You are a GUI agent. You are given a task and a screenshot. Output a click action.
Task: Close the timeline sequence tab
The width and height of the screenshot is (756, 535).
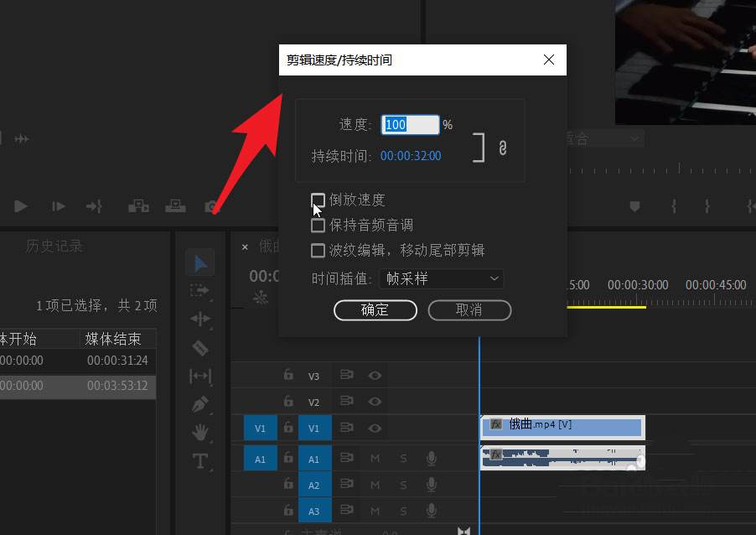pos(245,247)
